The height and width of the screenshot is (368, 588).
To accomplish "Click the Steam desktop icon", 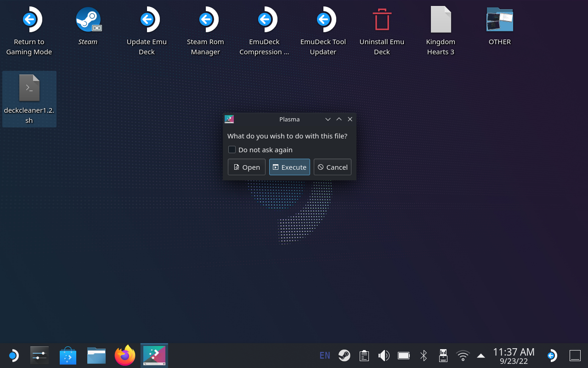I will coord(88,21).
